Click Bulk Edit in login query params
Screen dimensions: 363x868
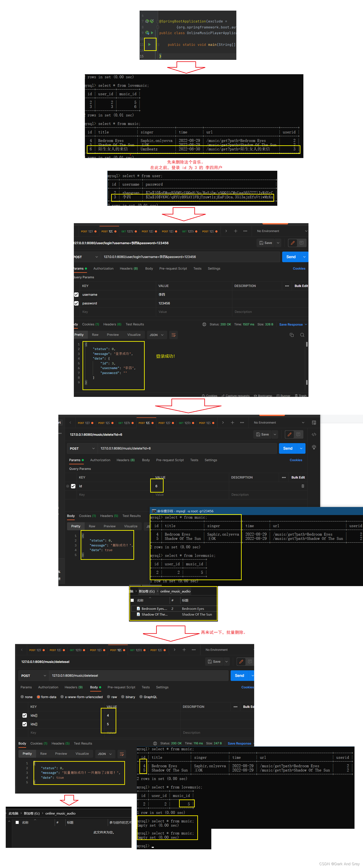click(301, 286)
